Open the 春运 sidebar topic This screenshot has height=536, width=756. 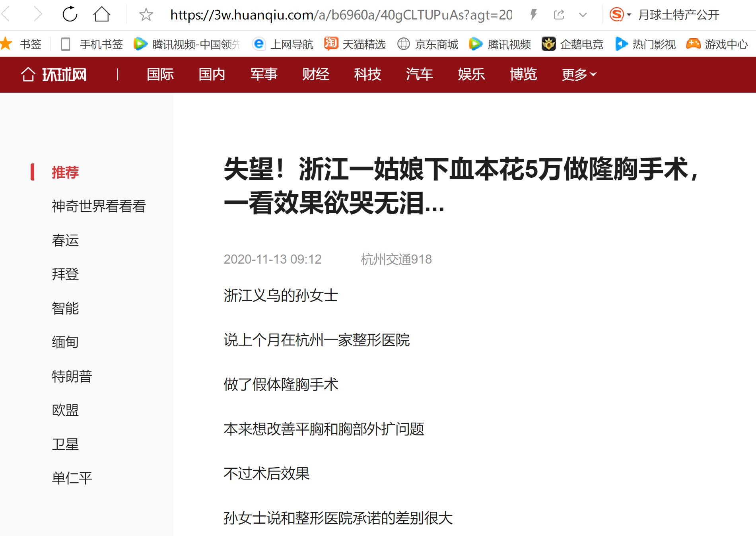pos(65,240)
